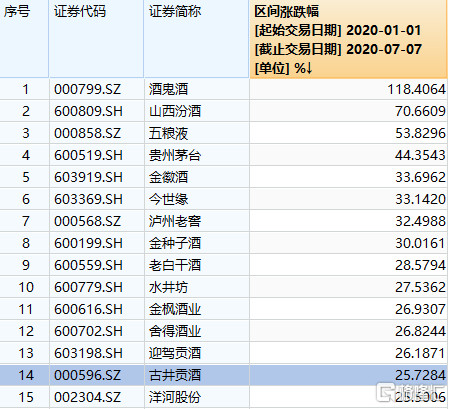Click value 28.5794
Screen dimensions: 451x409
click(420, 265)
